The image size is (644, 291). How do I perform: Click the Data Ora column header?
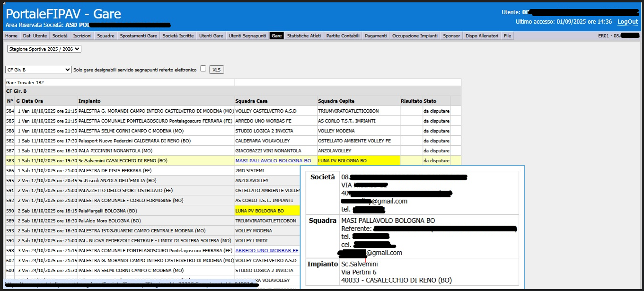pos(32,101)
